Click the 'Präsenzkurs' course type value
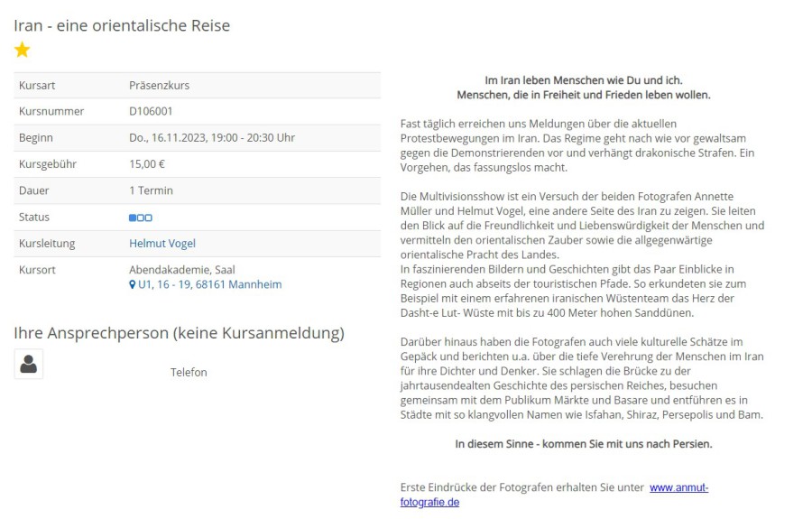Image resolution: width=812 pixels, height=519 pixels. (159, 86)
